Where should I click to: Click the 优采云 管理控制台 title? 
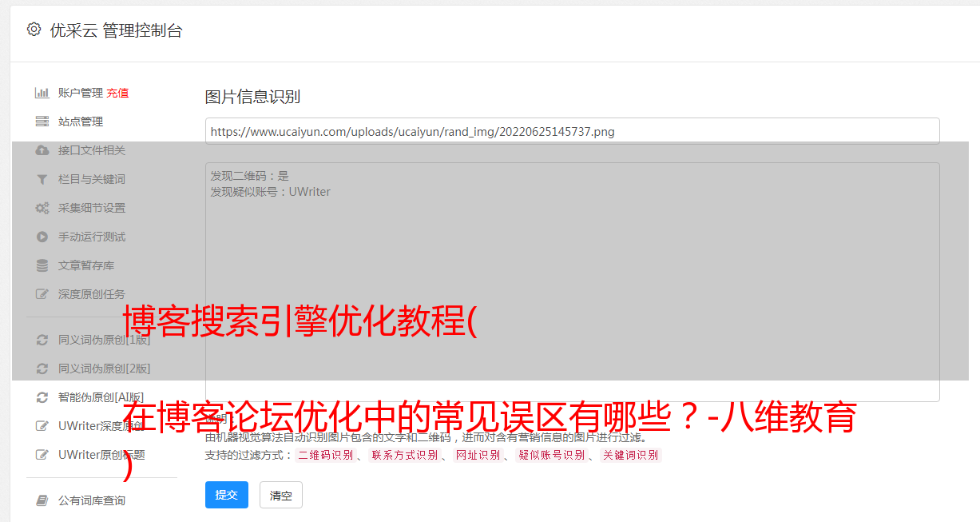point(117,30)
